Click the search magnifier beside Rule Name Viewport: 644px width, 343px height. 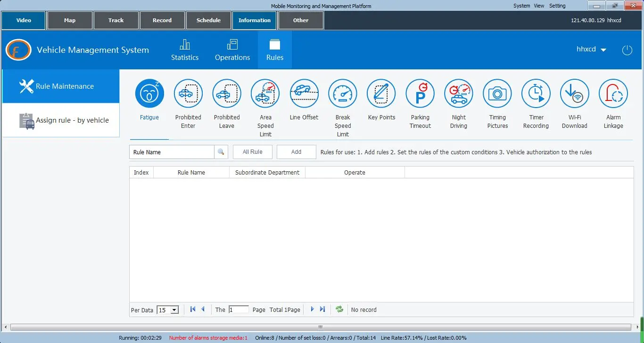point(221,152)
